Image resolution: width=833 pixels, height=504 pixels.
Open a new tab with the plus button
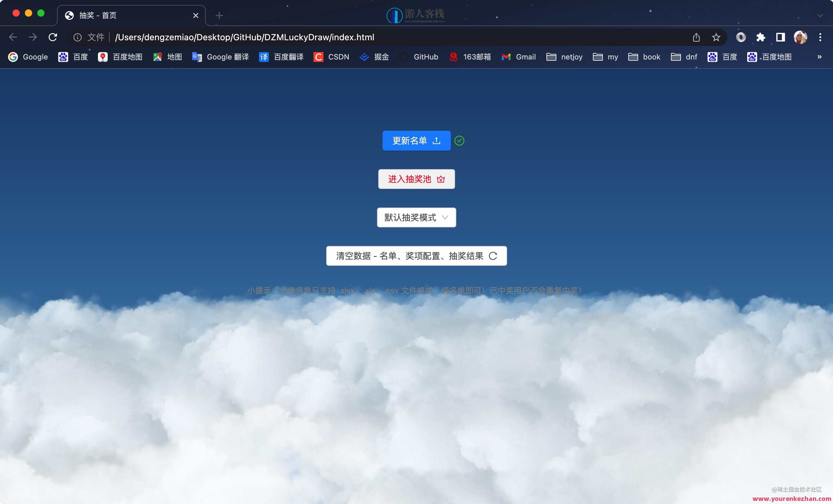click(x=219, y=15)
